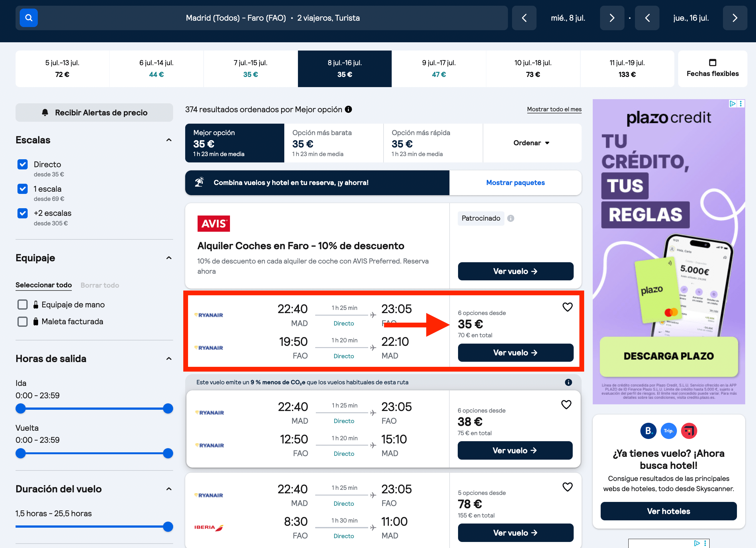
Task: Toggle the +2 escalas checkbox
Action: tap(22, 213)
